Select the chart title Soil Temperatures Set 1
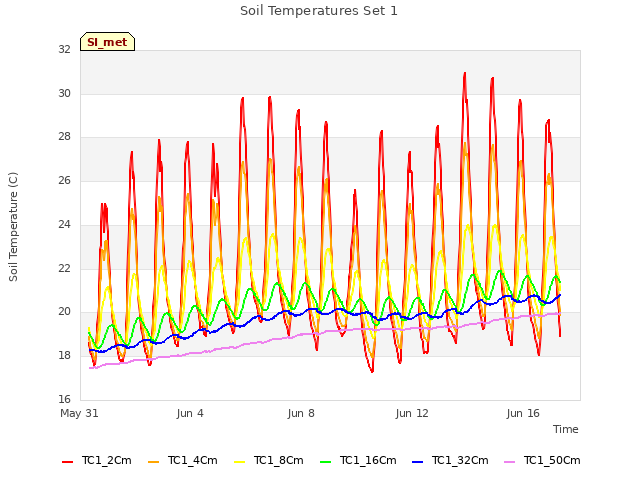This screenshot has height=480, width=640. pos(319,11)
